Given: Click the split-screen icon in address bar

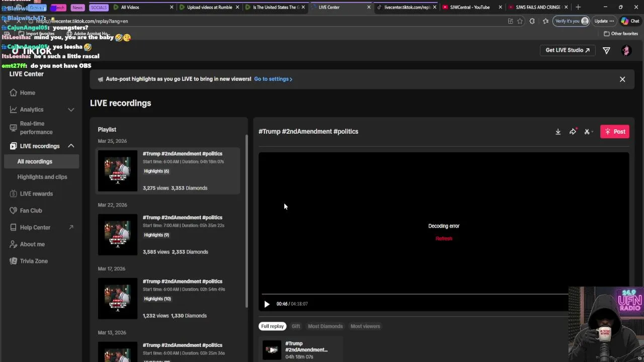Looking at the screenshot, I should coord(510,21).
